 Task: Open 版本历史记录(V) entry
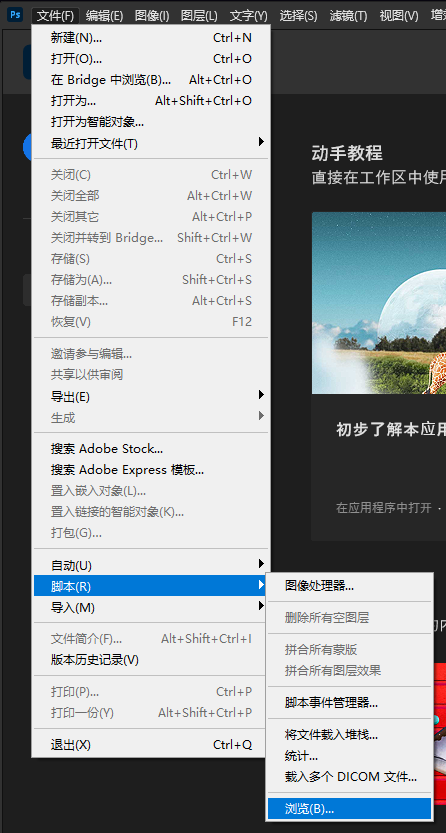pyautogui.click(x=151, y=660)
